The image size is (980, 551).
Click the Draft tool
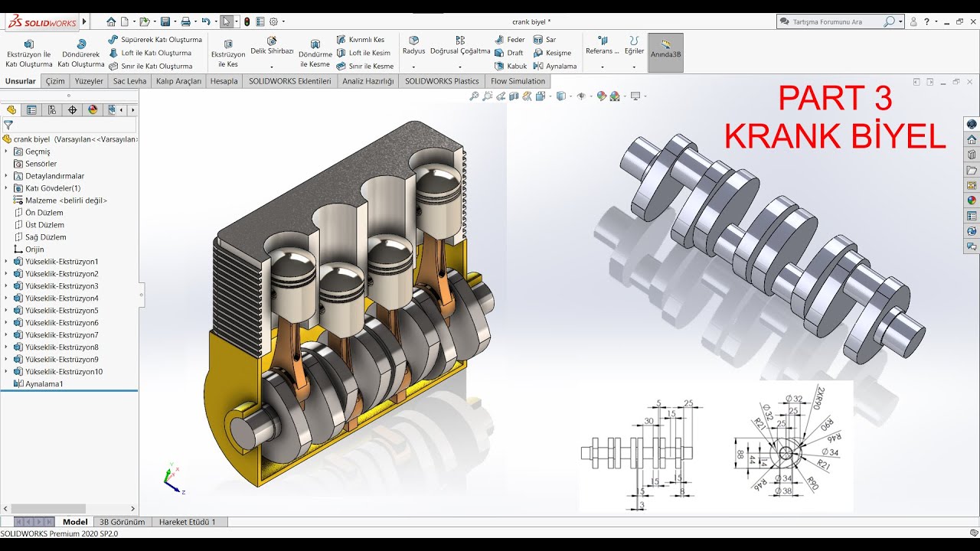pos(509,53)
